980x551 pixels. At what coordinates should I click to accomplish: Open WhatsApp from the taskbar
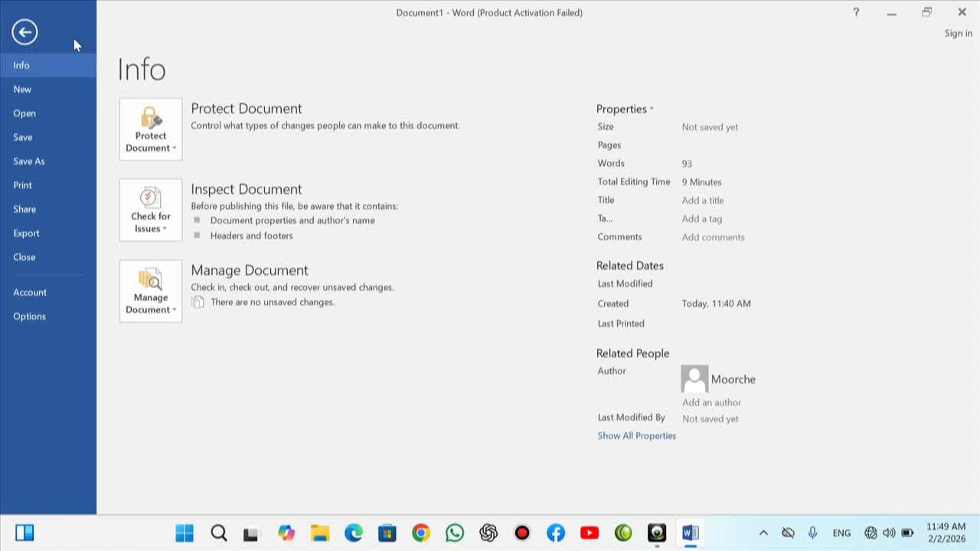pyautogui.click(x=454, y=533)
